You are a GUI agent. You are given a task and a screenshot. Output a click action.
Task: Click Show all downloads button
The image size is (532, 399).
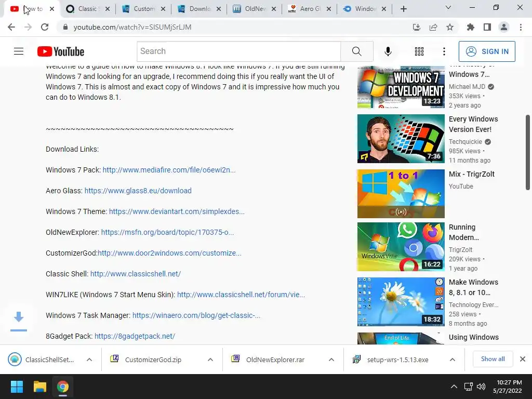click(x=493, y=359)
